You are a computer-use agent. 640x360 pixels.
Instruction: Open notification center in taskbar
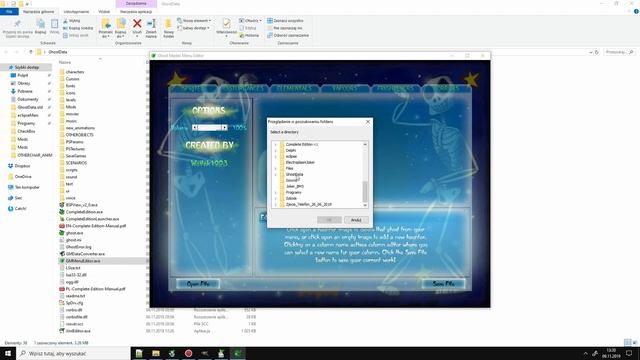tap(629, 353)
